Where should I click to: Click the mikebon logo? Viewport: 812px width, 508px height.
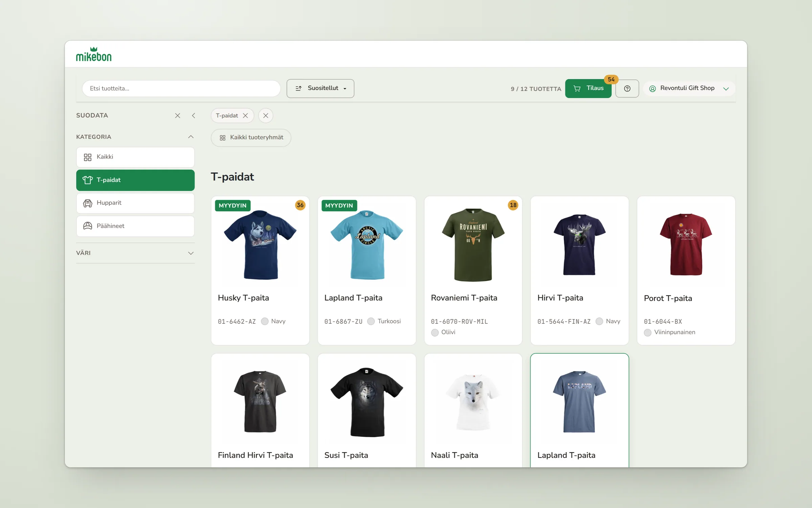point(94,54)
